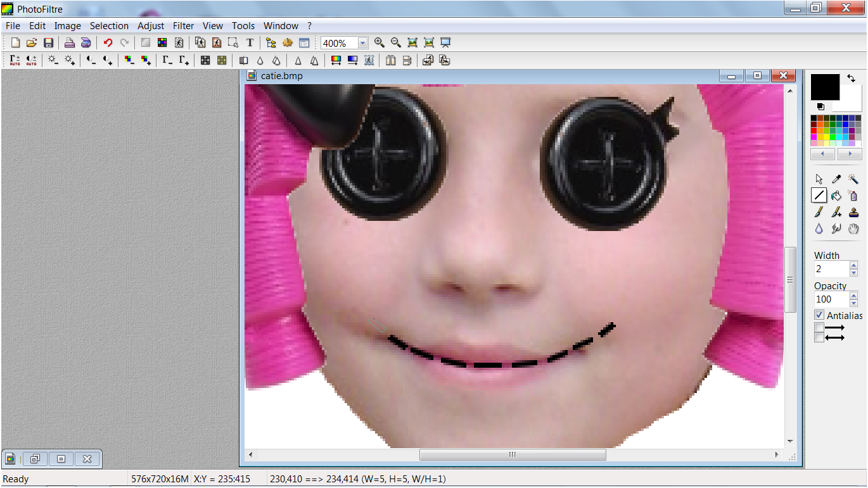
Task: Open the 400% zoom level dropdown
Action: coord(362,43)
